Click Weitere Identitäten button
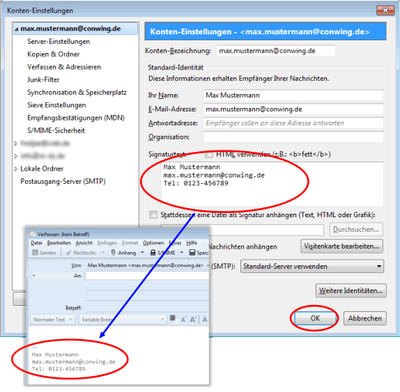This screenshot has width=400, height=392. point(351,290)
